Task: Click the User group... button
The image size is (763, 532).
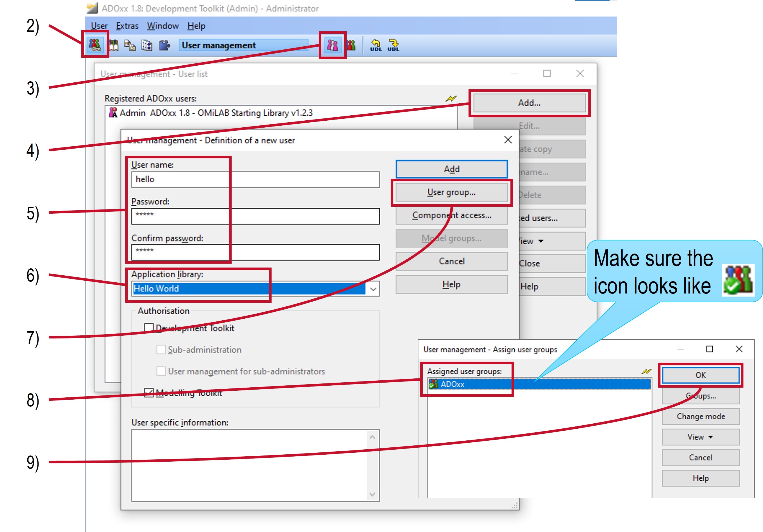Action: tap(451, 192)
